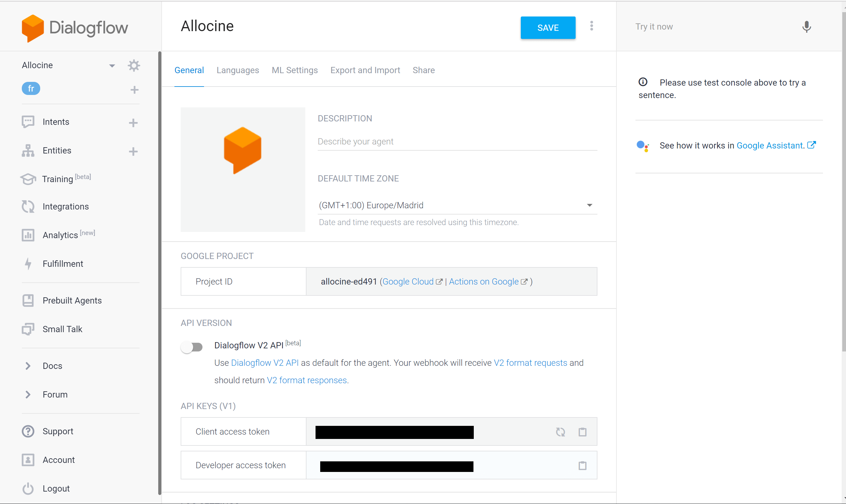This screenshot has width=846, height=504.
Task: Copy the client access token
Action: (582, 432)
